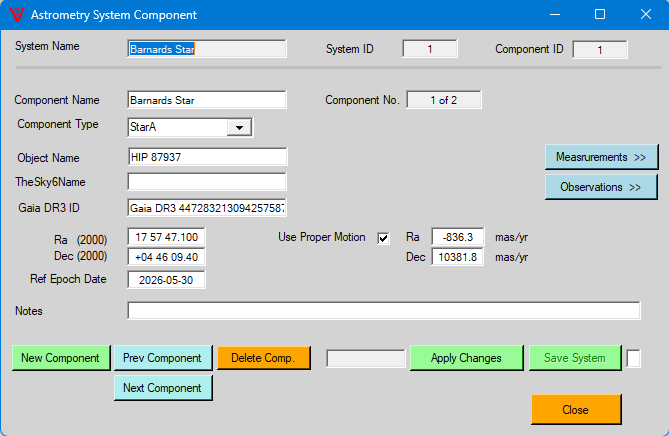Viewport: 669px width, 436px height.
Task: Click the Gaia DR3 ID field
Action: (x=207, y=208)
